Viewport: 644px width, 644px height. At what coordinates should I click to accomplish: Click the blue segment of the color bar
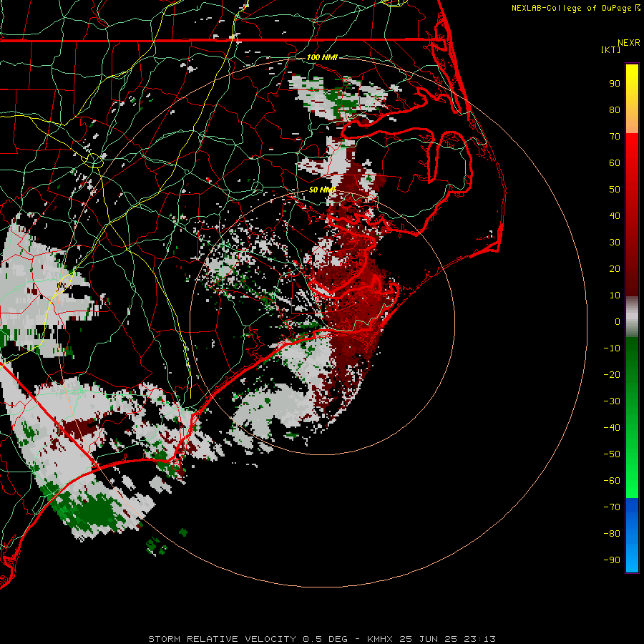632,535
